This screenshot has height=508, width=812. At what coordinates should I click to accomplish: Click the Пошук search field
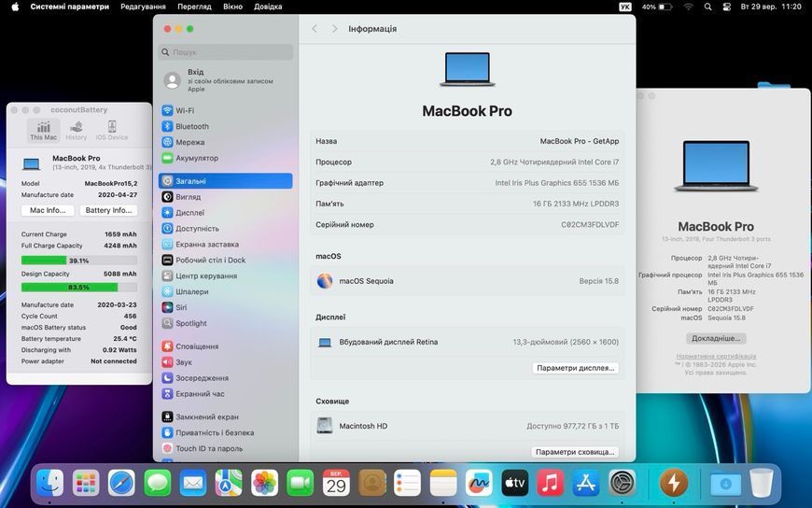coord(225,52)
